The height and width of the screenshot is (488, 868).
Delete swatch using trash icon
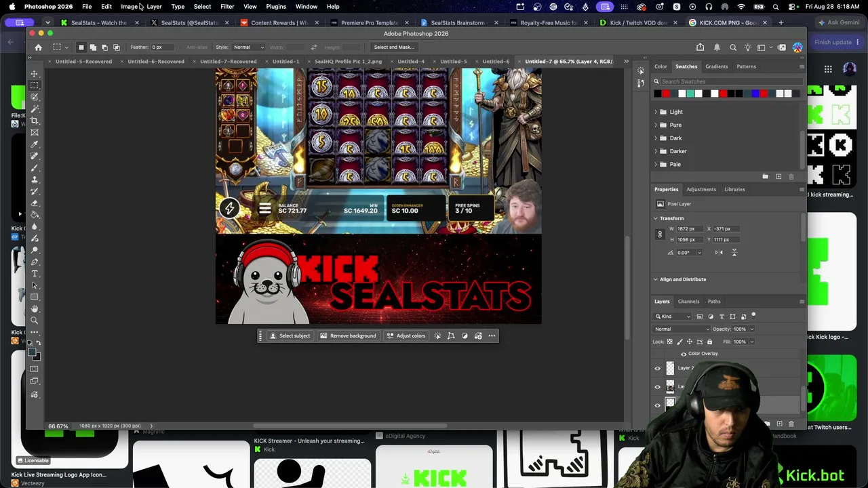791,177
